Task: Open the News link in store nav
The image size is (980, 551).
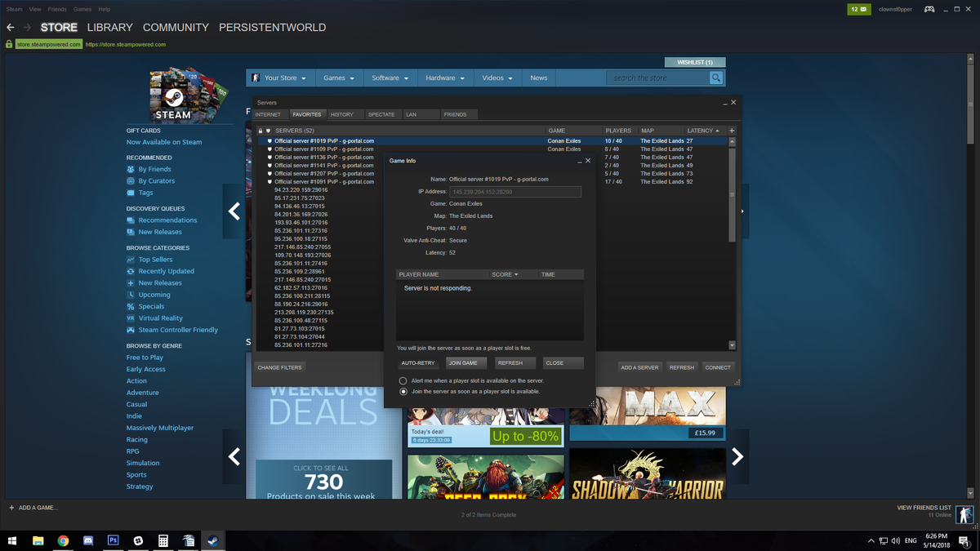Action: (x=539, y=78)
